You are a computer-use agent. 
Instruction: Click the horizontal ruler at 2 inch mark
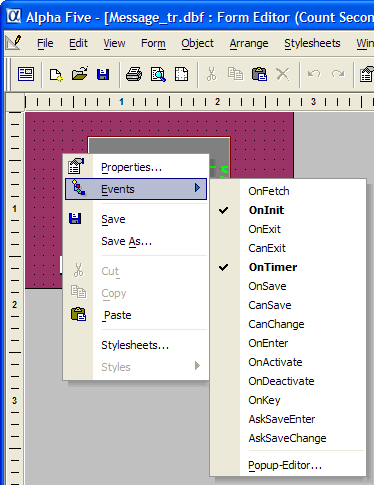(x=217, y=101)
